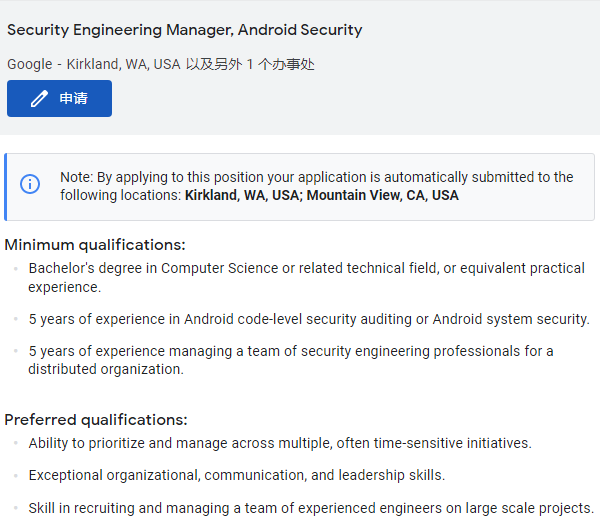Click the Kirkland, WA, USA location in header

click(124, 64)
